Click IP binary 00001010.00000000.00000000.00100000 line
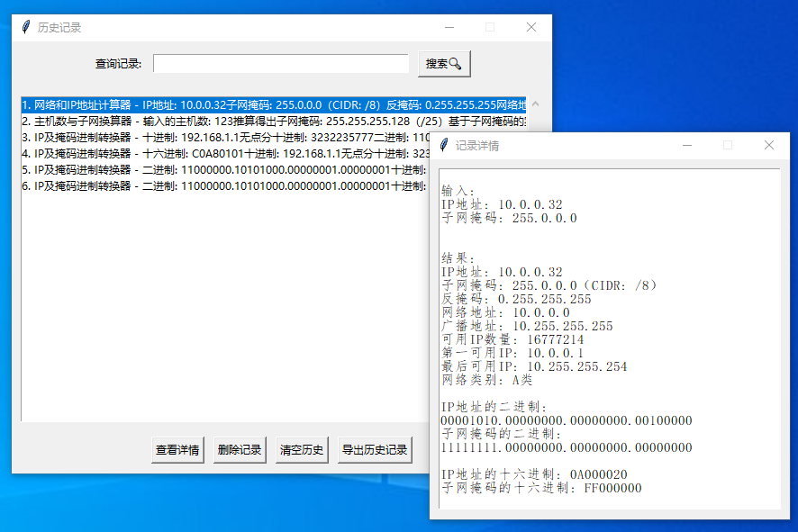Viewport: 798px width, 532px height. [x=567, y=420]
